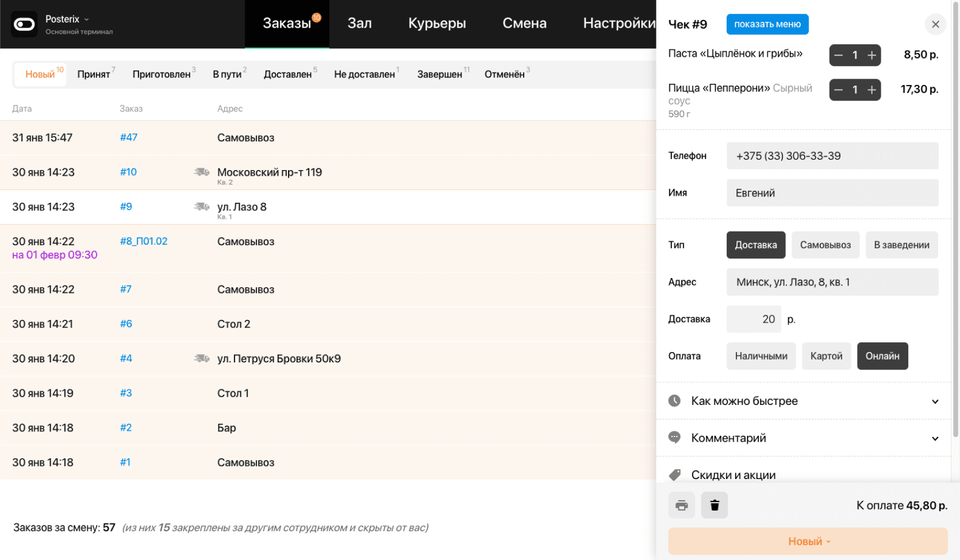Select the Новый status filter
Image resolution: width=960 pixels, height=560 pixels.
[40, 75]
